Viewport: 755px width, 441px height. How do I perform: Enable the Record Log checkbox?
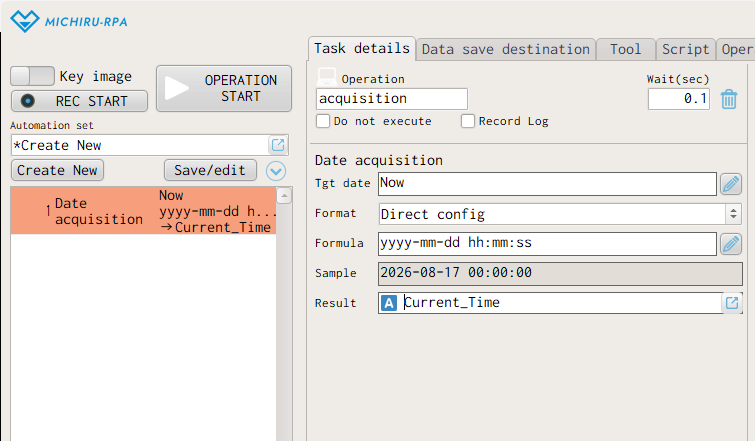click(x=467, y=121)
